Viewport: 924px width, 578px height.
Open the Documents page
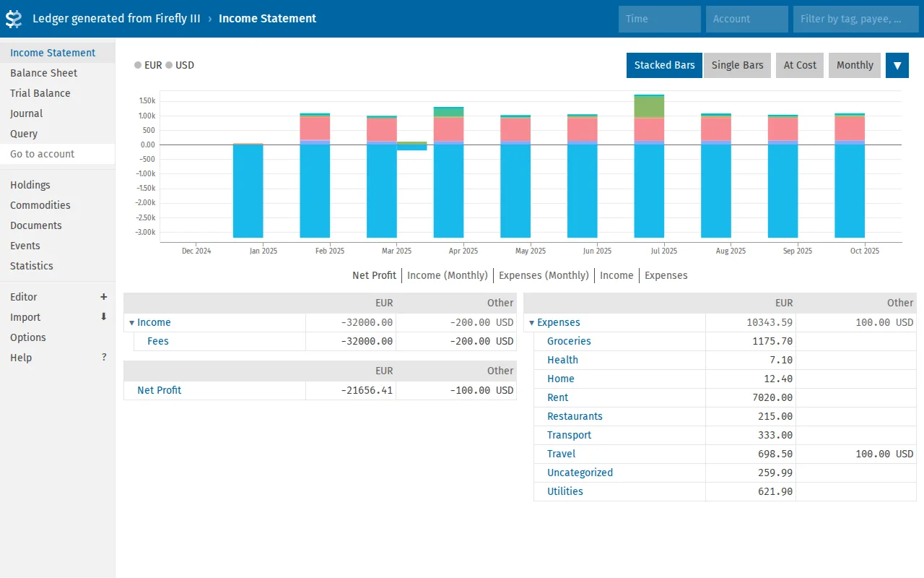pos(58,225)
